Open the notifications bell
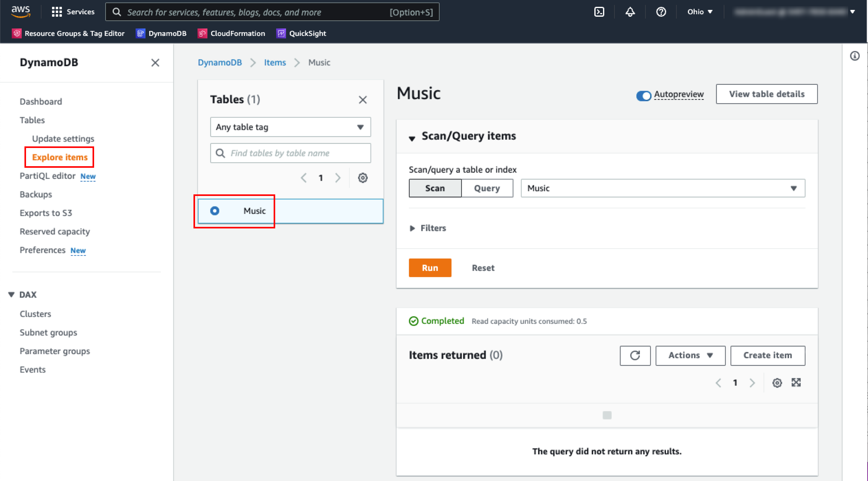The height and width of the screenshot is (481, 868). 630,12
